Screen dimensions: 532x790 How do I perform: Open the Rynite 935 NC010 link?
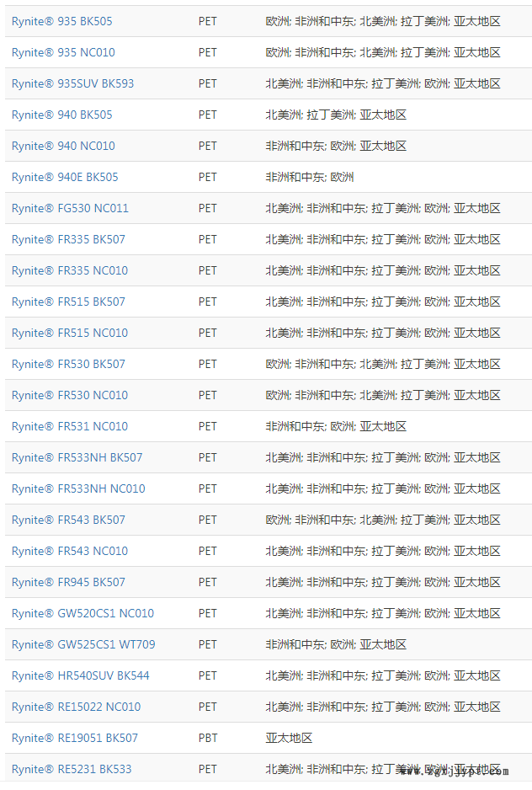[x=63, y=52]
